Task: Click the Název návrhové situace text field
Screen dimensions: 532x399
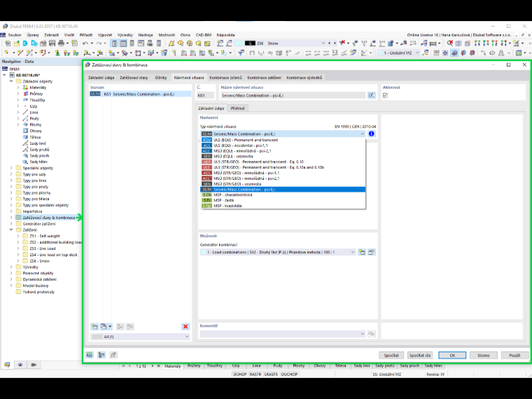Action: pos(293,95)
